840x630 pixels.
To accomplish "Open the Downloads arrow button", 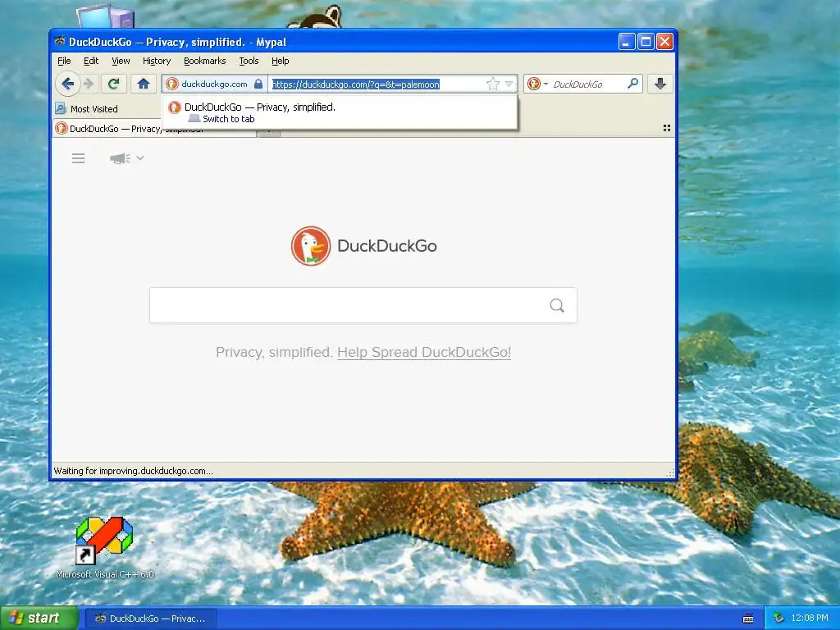I will pos(660,84).
